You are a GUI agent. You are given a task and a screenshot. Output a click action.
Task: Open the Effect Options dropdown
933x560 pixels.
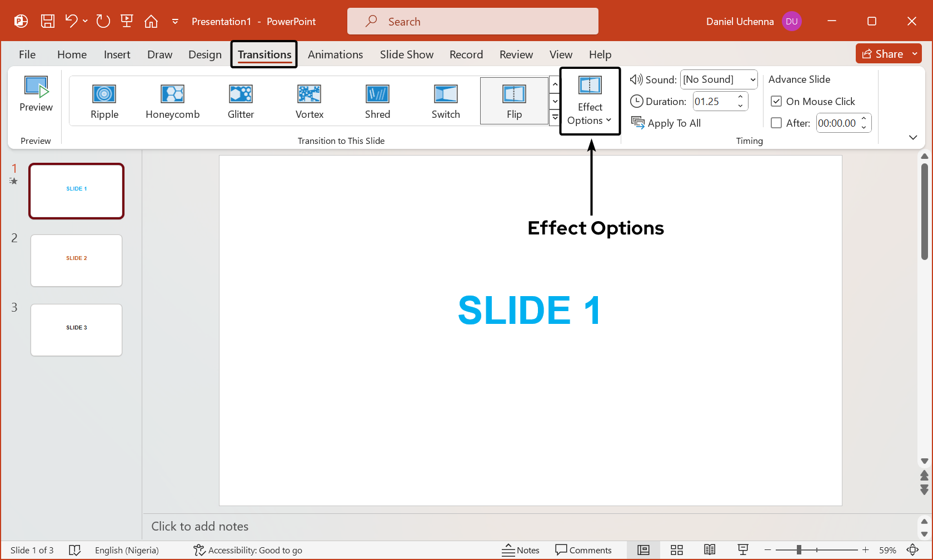pos(590,102)
